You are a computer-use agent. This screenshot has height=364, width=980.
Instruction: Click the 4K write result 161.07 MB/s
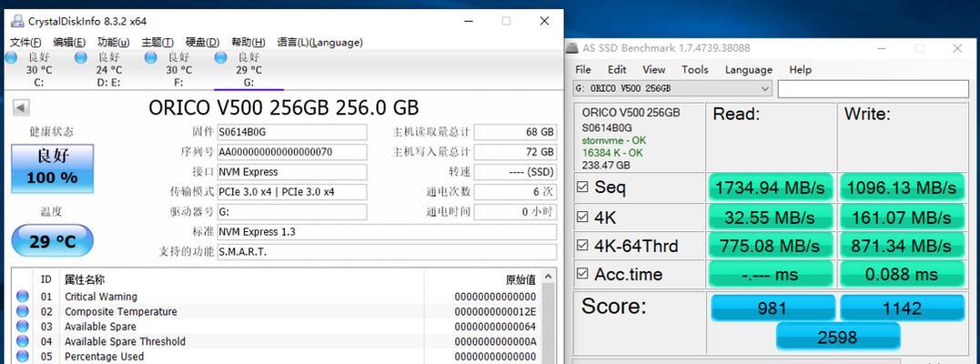pos(902,217)
